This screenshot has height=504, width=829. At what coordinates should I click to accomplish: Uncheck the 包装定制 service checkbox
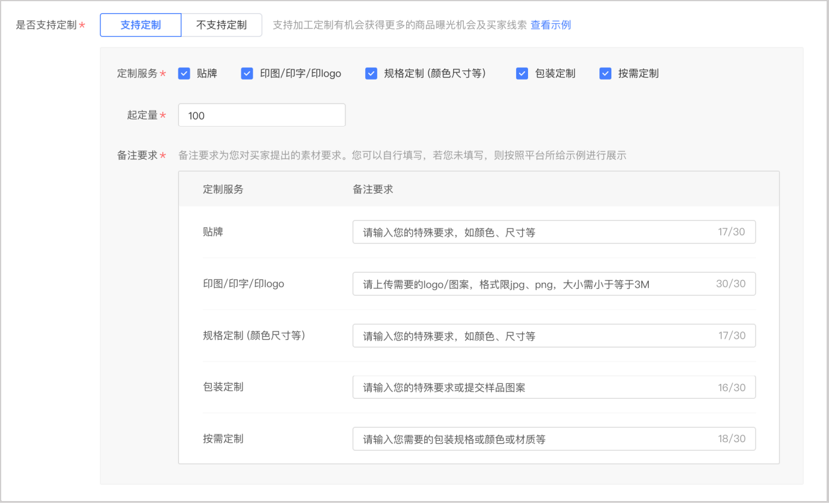coord(522,74)
